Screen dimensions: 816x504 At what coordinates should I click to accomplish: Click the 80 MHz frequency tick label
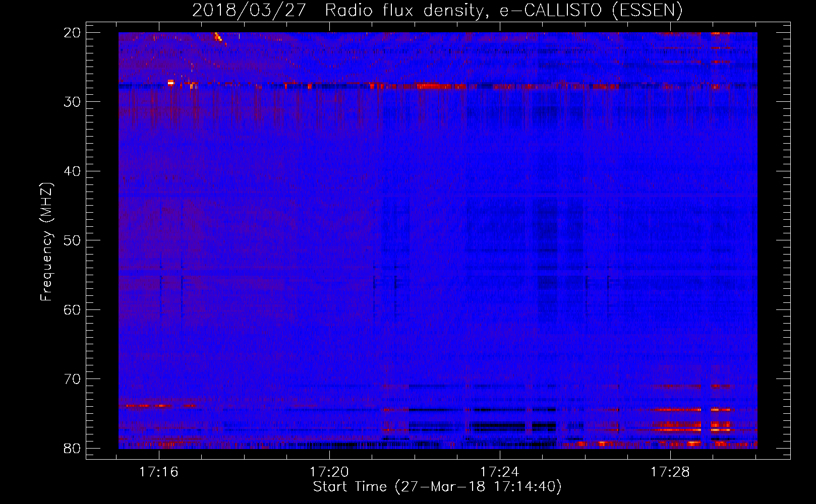pos(72,448)
